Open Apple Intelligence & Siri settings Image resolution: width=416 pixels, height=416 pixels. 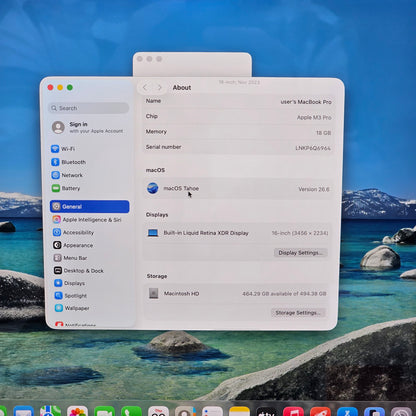(87, 219)
